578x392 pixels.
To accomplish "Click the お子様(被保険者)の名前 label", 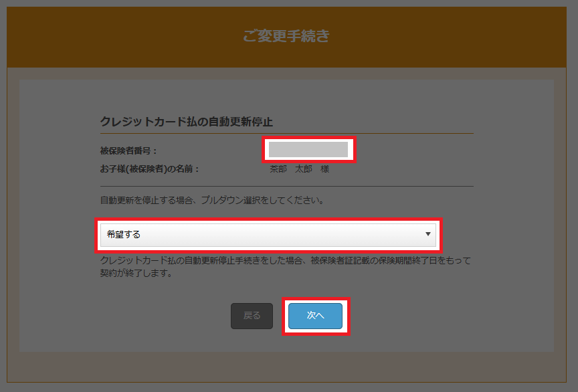I will (149, 169).
